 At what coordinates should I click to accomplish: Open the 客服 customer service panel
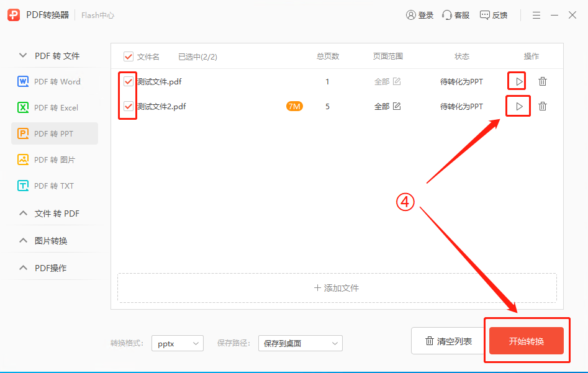tap(456, 14)
